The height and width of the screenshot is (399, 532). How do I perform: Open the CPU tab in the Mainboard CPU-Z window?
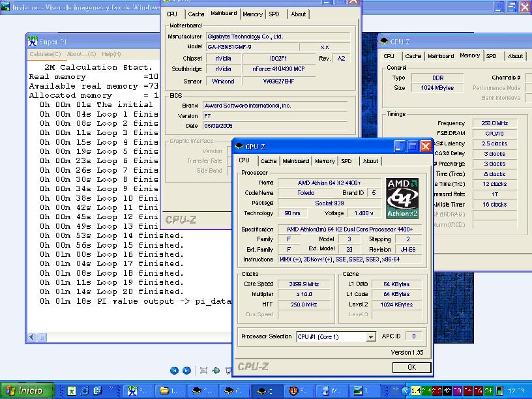(172, 14)
